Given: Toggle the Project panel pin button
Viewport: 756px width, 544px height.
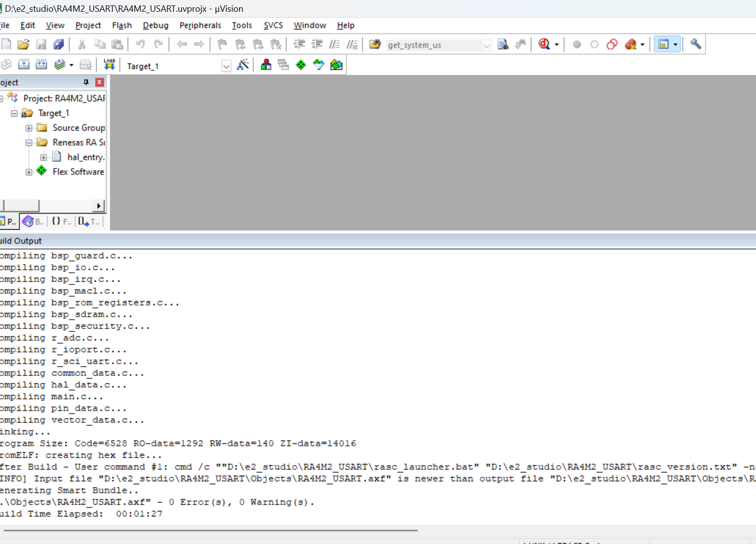Looking at the screenshot, I should click(86, 82).
